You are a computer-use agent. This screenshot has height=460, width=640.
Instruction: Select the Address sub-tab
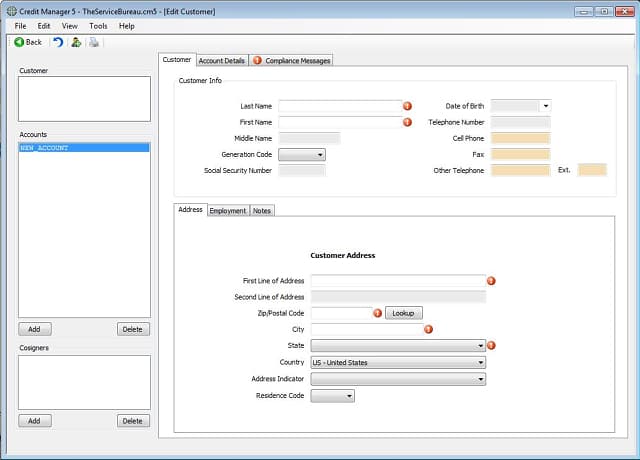[190, 209]
